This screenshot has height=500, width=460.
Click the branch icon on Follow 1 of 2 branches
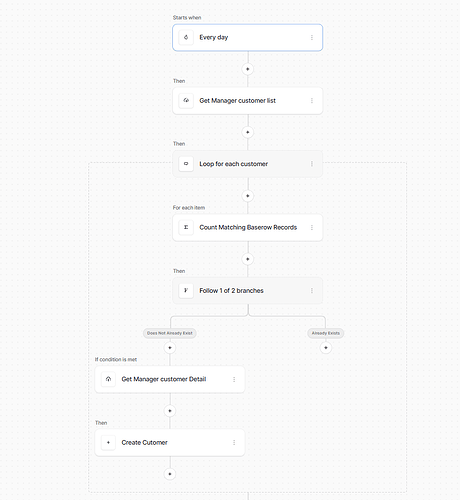186,290
